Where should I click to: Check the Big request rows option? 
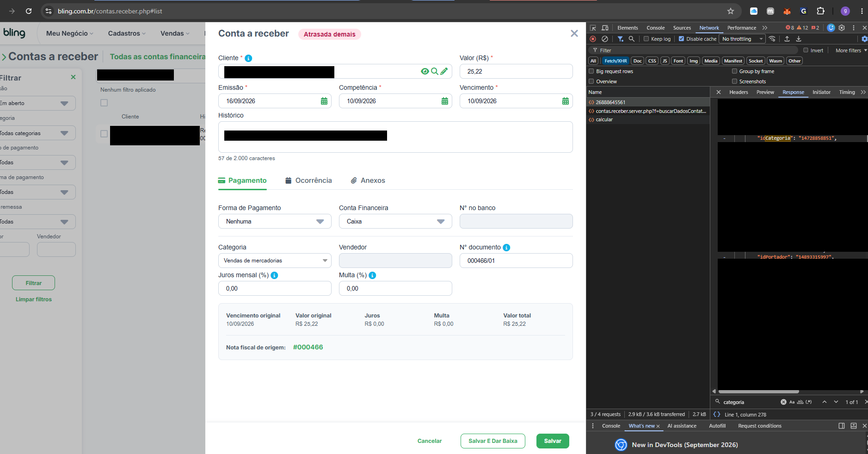coord(591,71)
